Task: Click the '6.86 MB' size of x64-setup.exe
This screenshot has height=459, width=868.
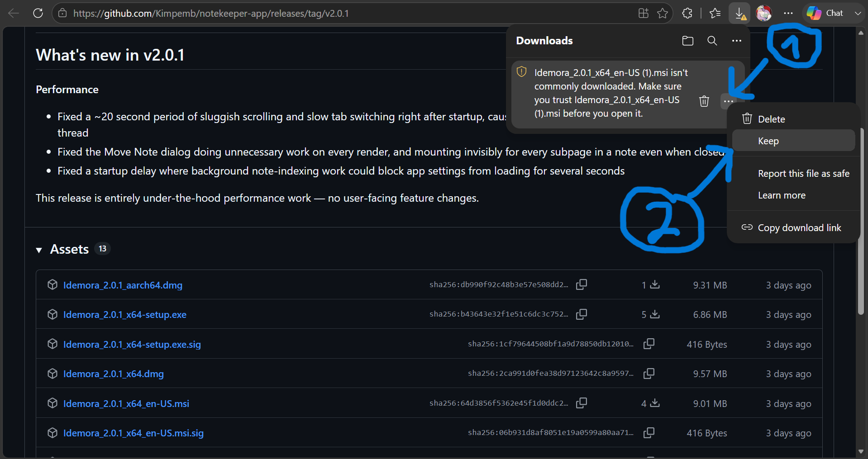Action: point(710,315)
